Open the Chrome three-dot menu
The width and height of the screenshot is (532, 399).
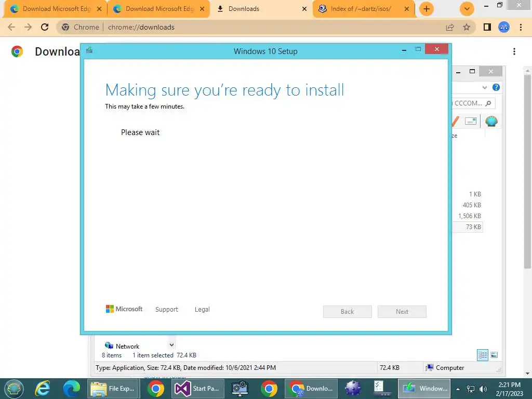(521, 27)
